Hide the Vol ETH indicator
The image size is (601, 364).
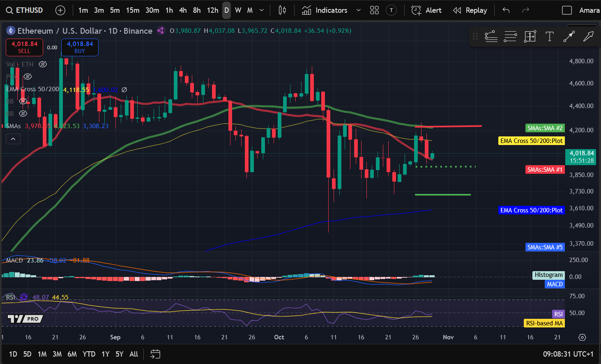click(x=42, y=64)
